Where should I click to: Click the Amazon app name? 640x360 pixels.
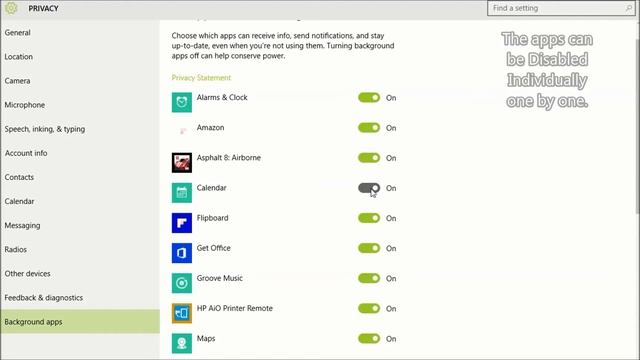[211, 128]
